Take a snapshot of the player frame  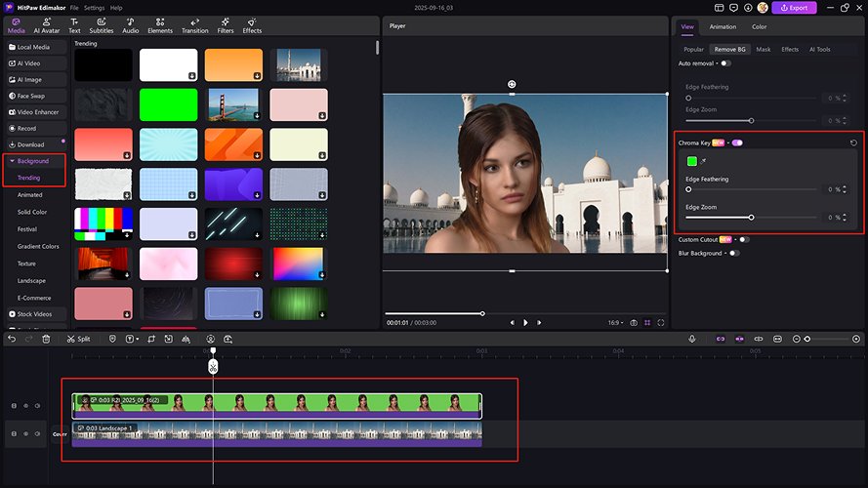(x=634, y=322)
